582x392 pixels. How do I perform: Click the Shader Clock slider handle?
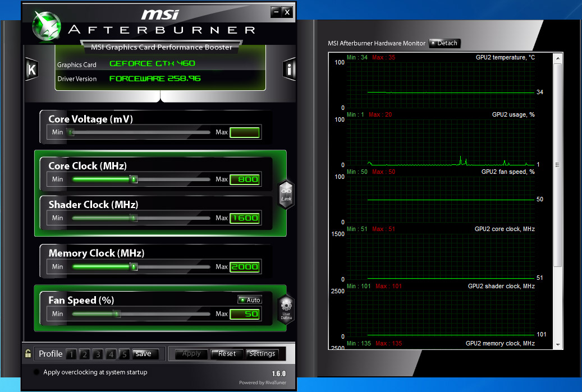134,218
